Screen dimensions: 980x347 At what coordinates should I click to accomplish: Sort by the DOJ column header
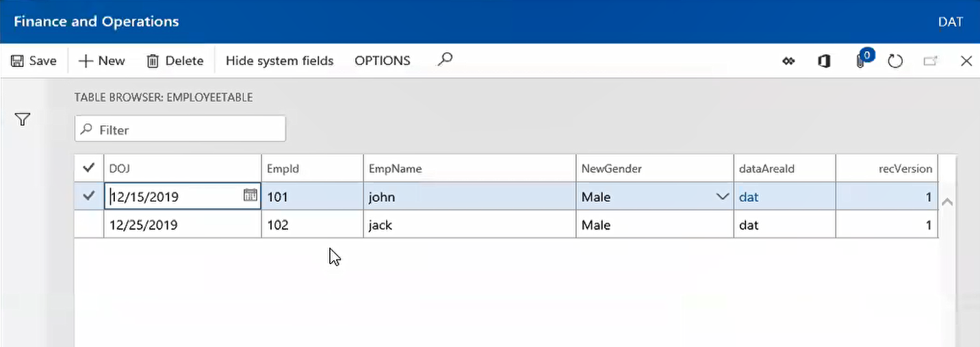pyautogui.click(x=183, y=168)
